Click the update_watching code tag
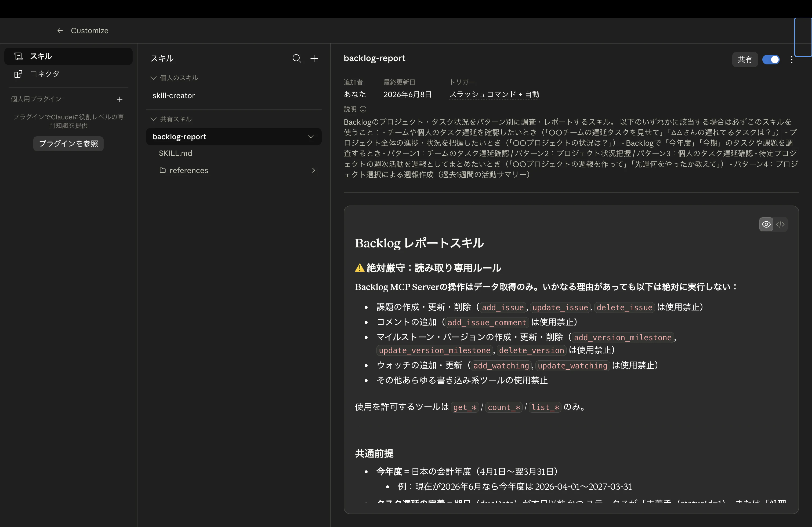The width and height of the screenshot is (812, 527). (572, 366)
